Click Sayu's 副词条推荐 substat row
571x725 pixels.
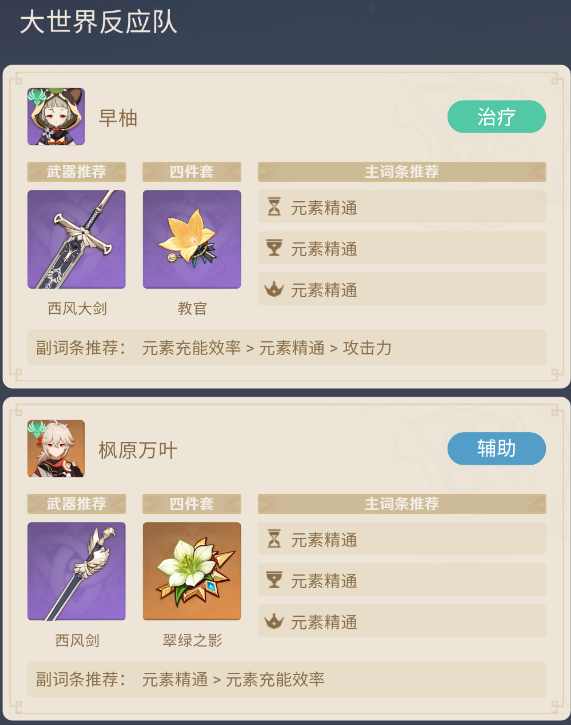287,348
